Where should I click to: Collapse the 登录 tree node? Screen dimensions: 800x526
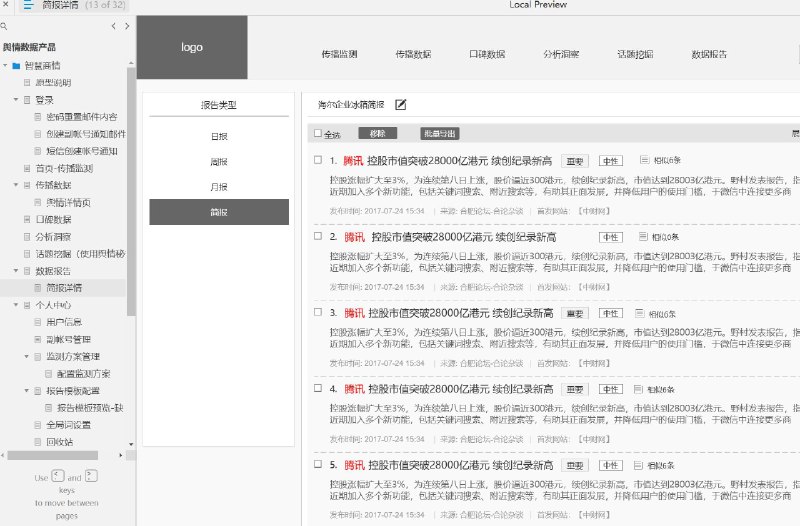point(16,99)
